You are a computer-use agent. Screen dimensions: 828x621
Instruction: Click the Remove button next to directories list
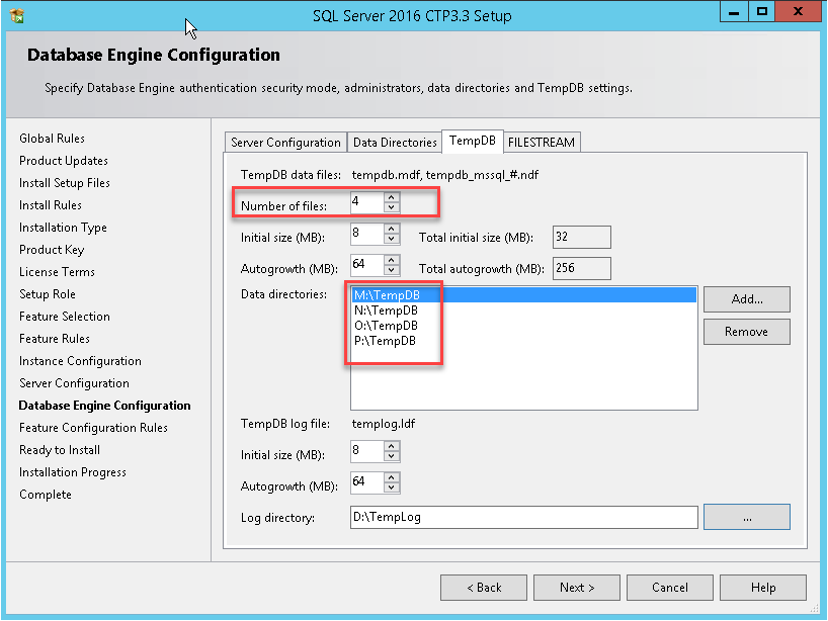click(x=746, y=331)
